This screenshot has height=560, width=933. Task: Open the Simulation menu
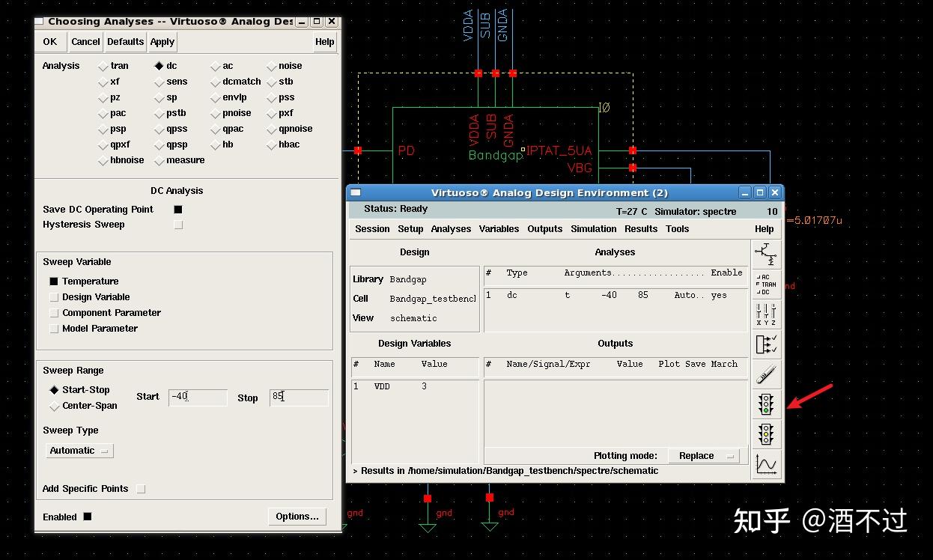coord(593,229)
